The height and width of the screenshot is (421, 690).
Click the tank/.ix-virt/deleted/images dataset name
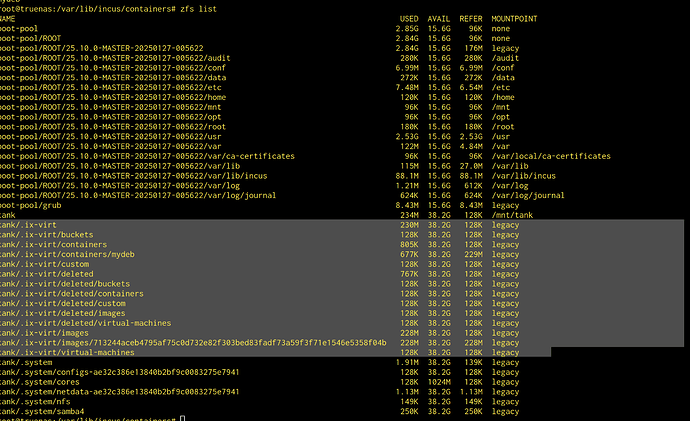coord(62,313)
